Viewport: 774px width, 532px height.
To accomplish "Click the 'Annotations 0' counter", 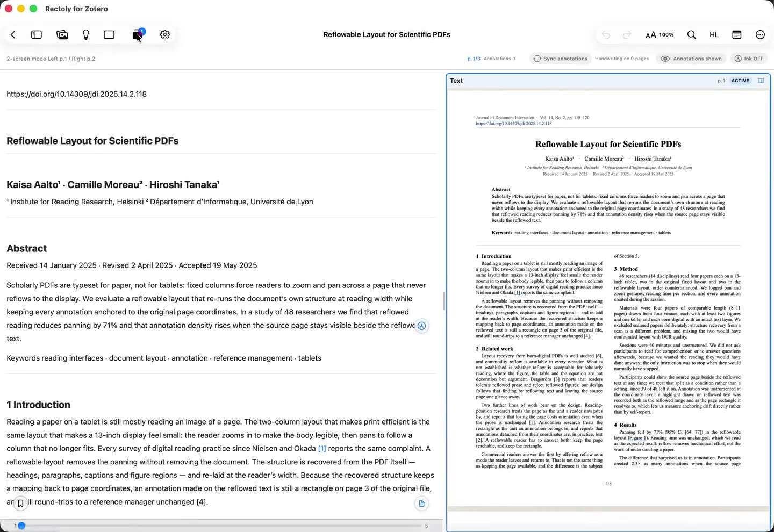I will point(499,59).
